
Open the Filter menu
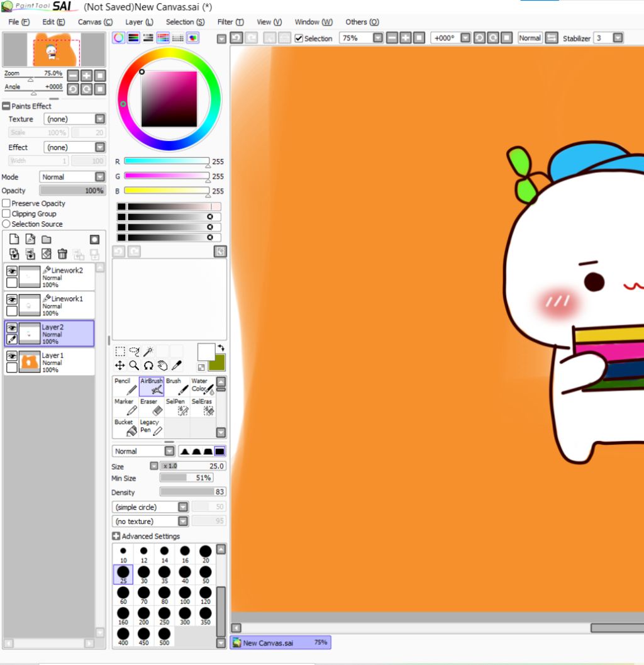[x=230, y=21]
